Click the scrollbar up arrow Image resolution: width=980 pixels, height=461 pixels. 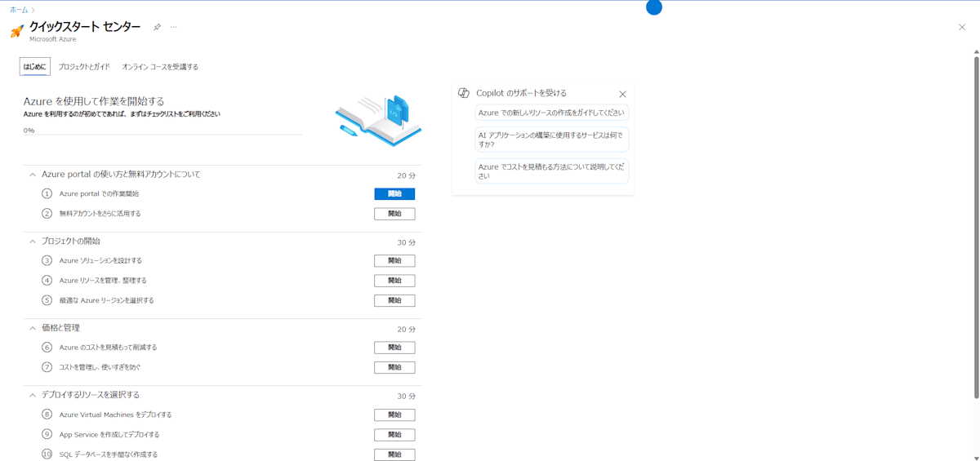[976, 51]
